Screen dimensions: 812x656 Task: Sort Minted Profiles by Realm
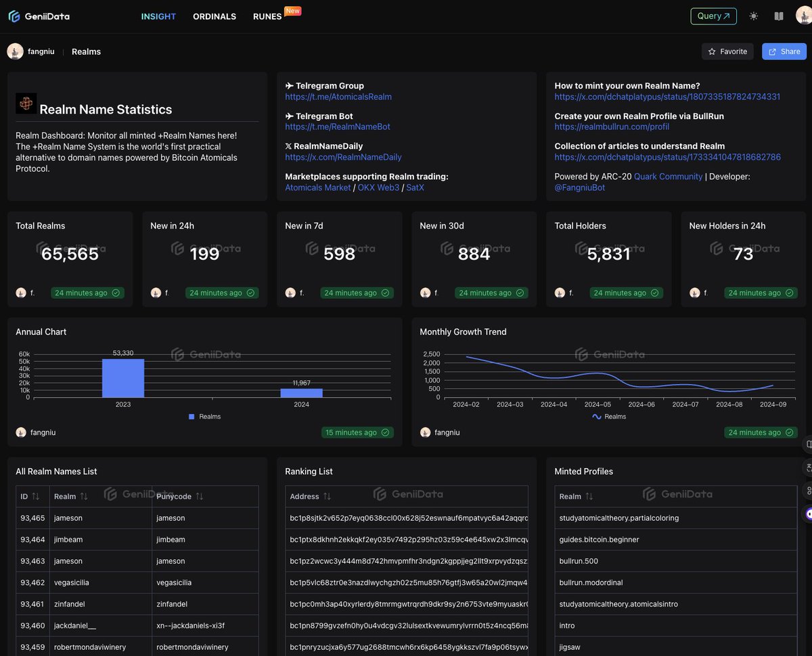tap(577, 496)
